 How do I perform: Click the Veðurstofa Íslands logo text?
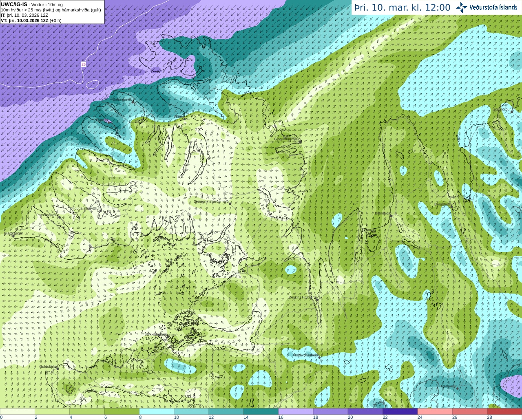click(x=493, y=7)
